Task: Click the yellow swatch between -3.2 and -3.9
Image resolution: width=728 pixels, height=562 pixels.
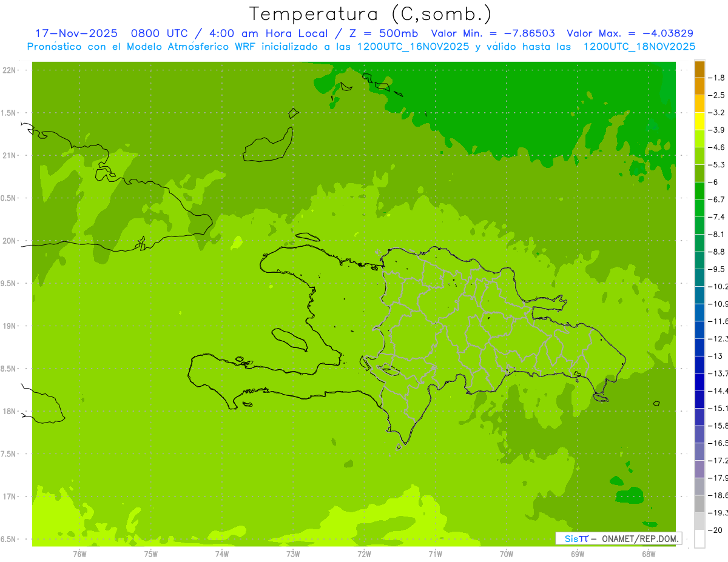Action: click(699, 121)
